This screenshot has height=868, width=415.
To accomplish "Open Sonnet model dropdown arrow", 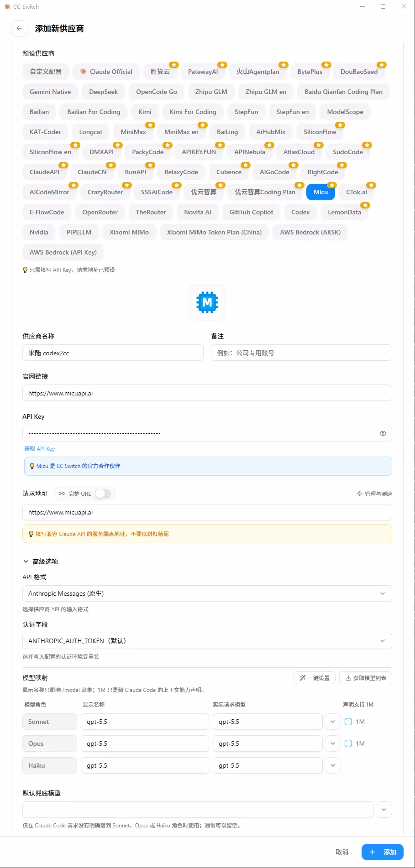I will pyautogui.click(x=333, y=722).
